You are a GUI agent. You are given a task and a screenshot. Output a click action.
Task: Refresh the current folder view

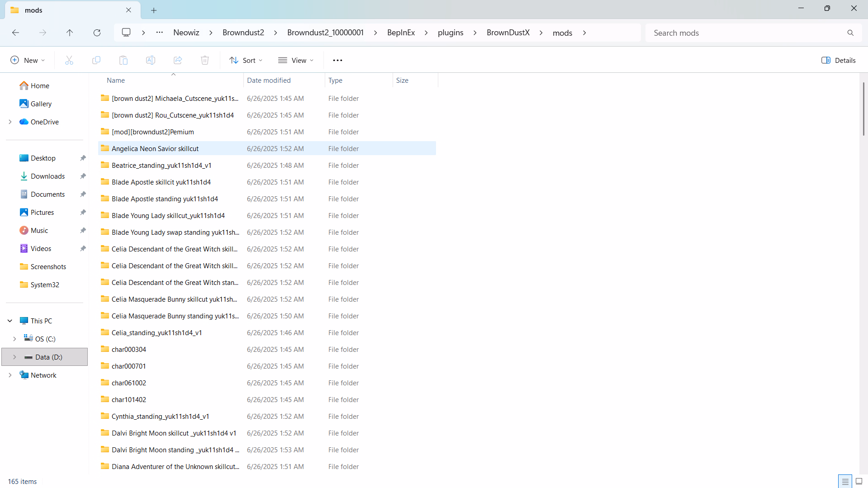point(97,33)
